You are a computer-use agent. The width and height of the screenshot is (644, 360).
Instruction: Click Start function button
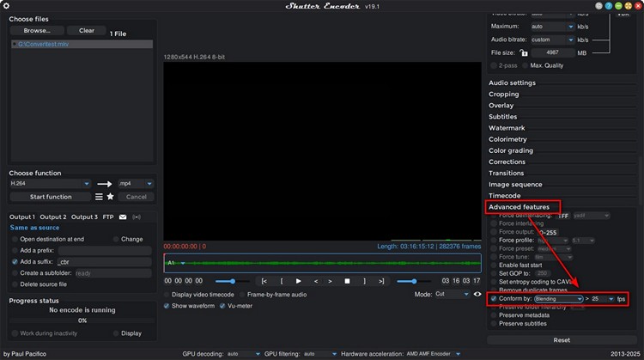pos(51,197)
